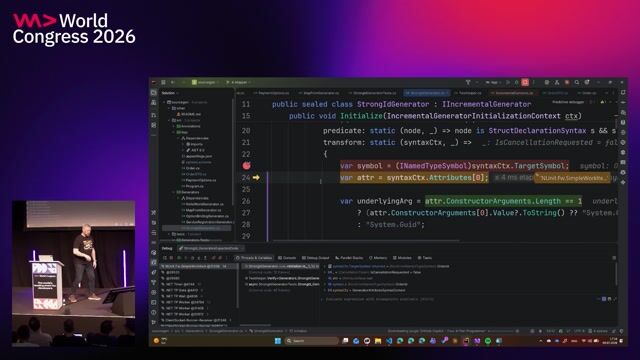Open the Console debug tab
The width and height of the screenshot is (640, 360).
pos(287,258)
